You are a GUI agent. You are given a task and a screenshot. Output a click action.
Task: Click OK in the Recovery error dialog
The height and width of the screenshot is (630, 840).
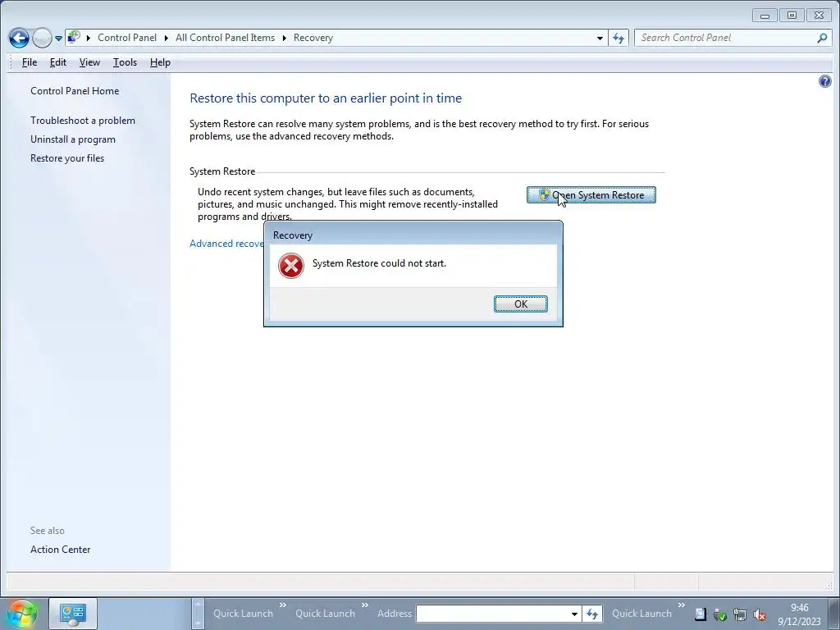520,304
